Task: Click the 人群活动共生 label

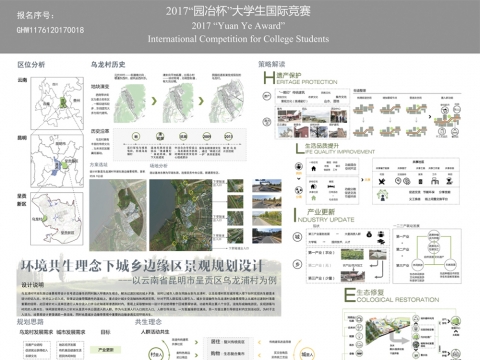Action: click(x=155, y=332)
